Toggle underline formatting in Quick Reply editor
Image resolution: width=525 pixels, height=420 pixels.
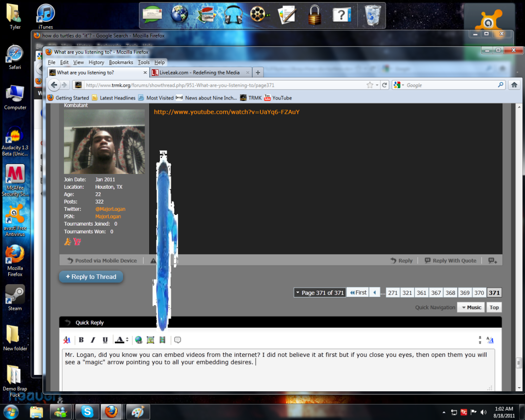click(105, 340)
